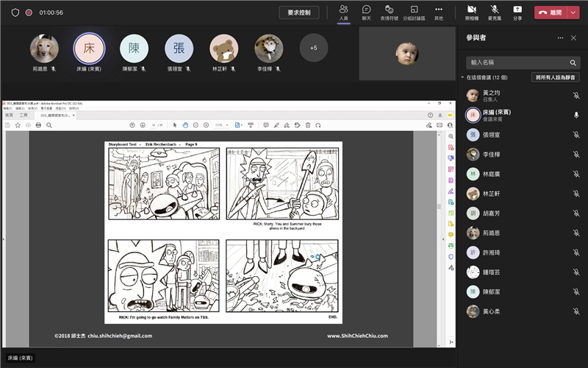Image resolution: width=588 pixels, height=368 pixels.
Task: Expand the +5 more participants bubble
Action: click(314, 48)
